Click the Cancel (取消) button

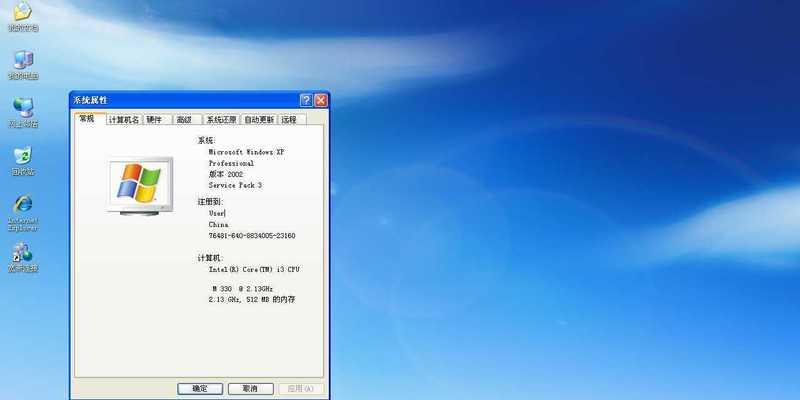pos(251,389)
